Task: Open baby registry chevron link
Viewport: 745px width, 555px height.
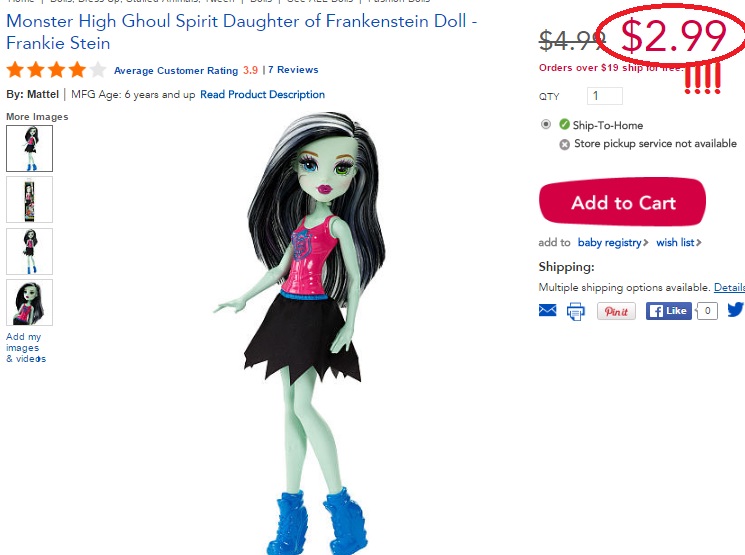Action: coord(613,242)
